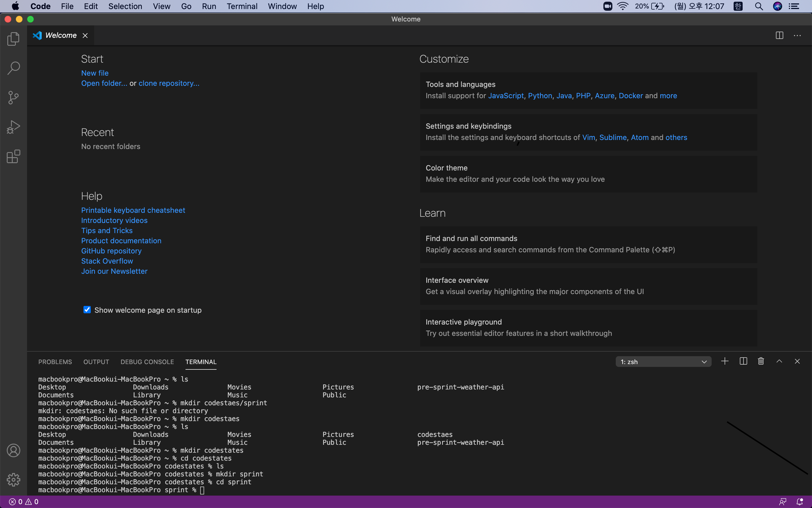Open the Run and Debug view

[x=14, y=127]
